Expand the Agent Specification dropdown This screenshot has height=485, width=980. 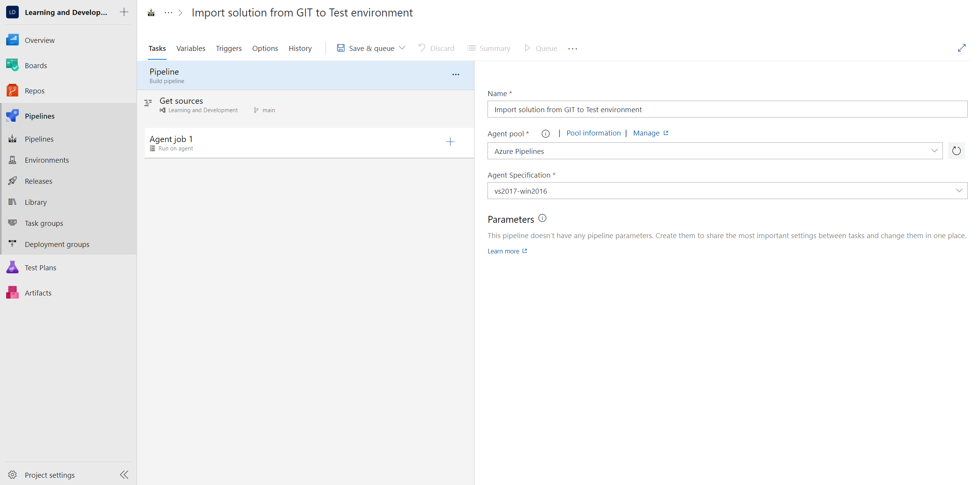959,191
